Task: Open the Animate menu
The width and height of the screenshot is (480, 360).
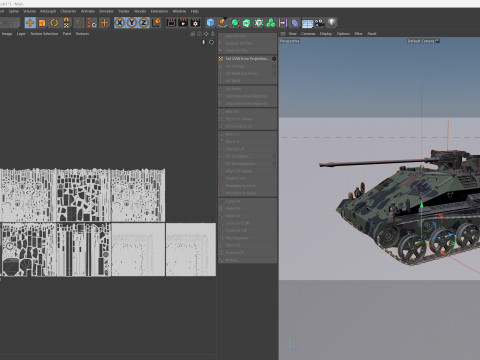Action: coord(88,11)
